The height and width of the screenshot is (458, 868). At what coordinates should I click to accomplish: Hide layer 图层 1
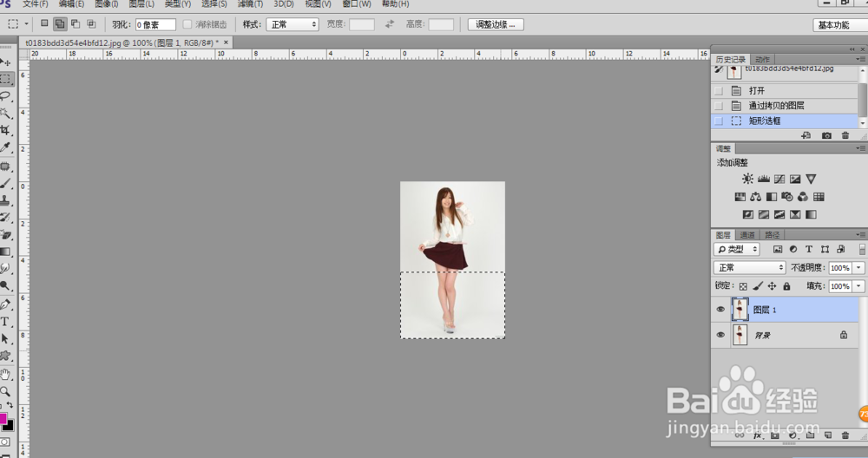pos(720,309)
